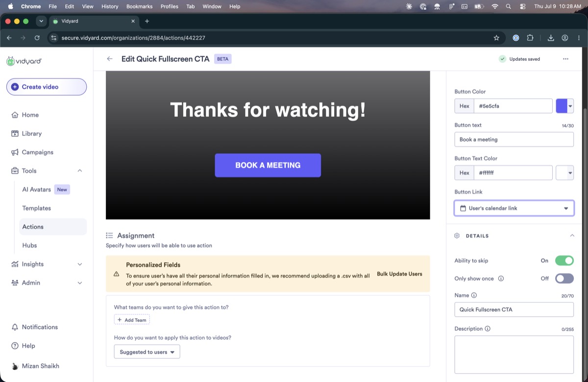Click the info icon next to Description
Viewport: 588px width, 382px height.
(x=488, y=329)
